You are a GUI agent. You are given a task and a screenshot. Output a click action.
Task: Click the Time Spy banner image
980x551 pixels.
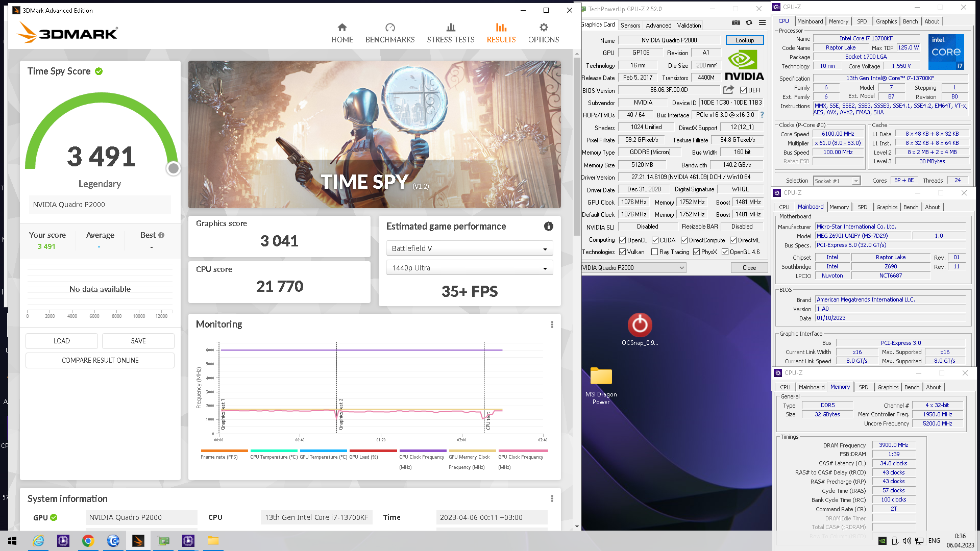click(375, 134)
